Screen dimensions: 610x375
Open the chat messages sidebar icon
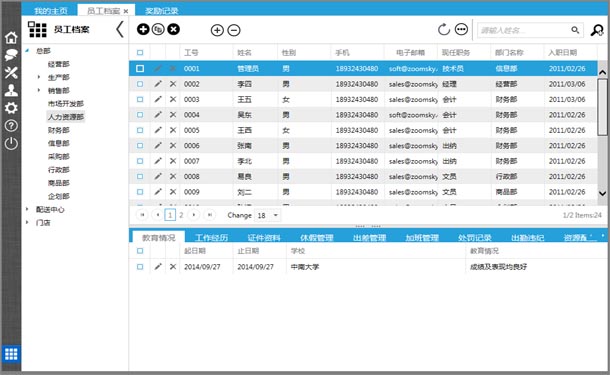point(11,55)
